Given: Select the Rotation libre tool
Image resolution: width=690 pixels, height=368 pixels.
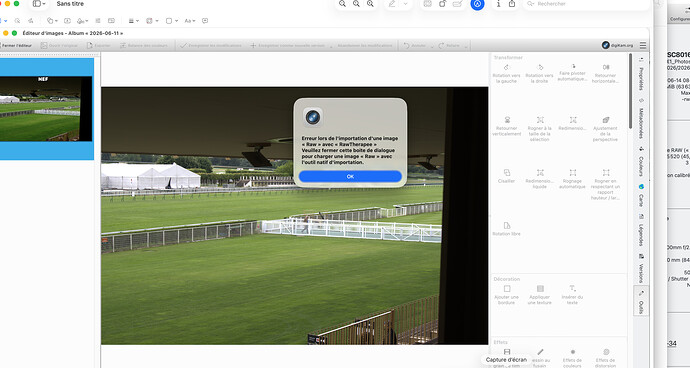Looking at the screenshot, I should click(x=506, y=229).
